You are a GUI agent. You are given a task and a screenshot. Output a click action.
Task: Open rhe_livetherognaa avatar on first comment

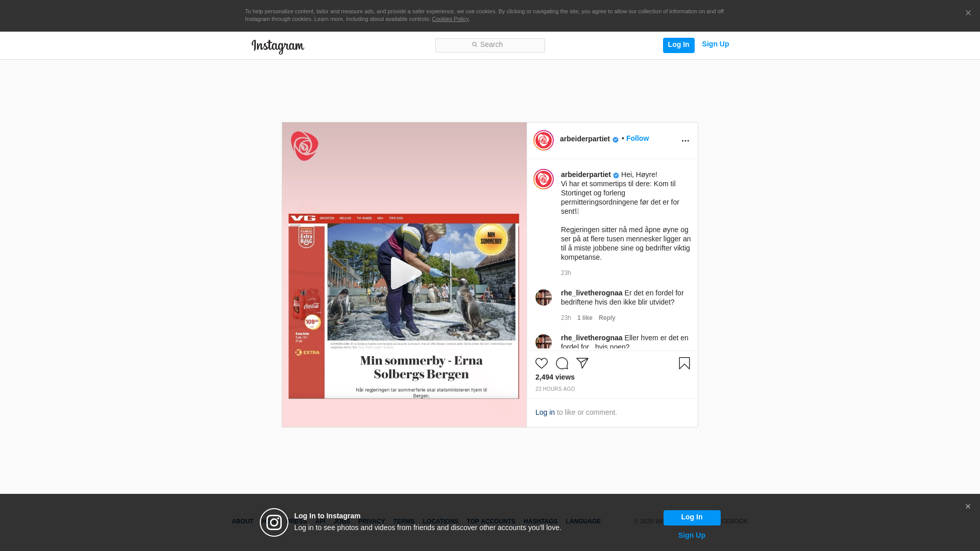pyautogui.click(x=544, y=297)
